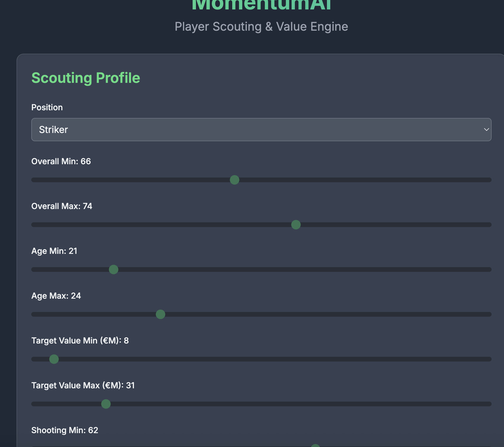
Task: Click the "Overall Max: 74" label
Action: (62, 206)
